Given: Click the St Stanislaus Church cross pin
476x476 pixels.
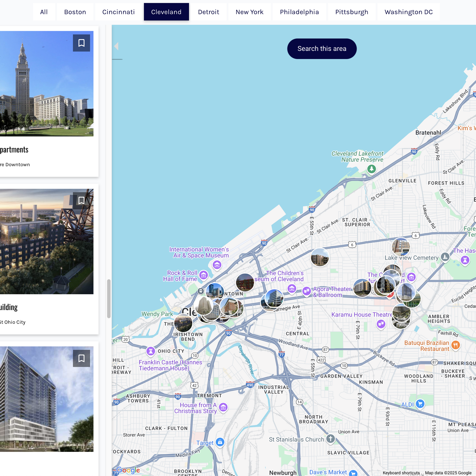Looking at the screenshot, I should pyautogui.click(x=331, y=439).
